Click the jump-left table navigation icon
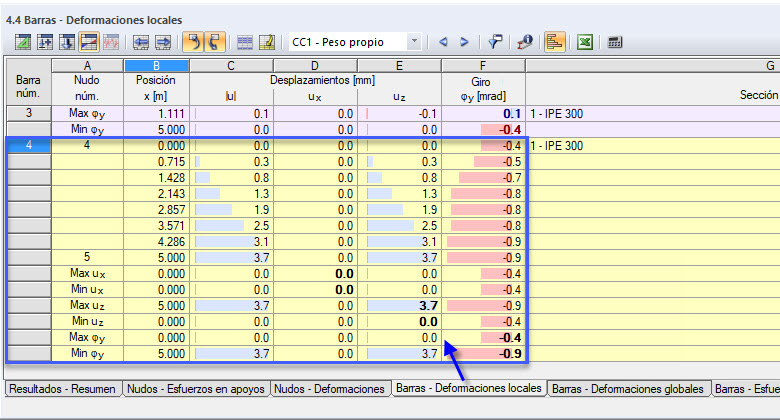This screenshot has height=420, width=780. 141,42
